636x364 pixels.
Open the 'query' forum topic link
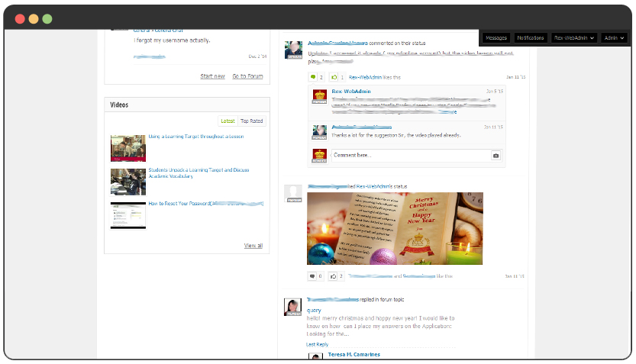tap(314, 310)
